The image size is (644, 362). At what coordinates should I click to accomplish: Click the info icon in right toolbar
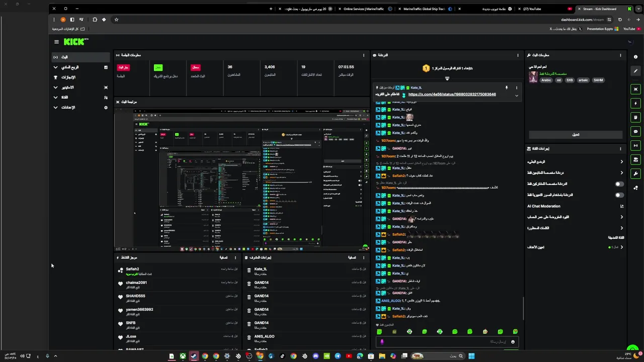636,57
